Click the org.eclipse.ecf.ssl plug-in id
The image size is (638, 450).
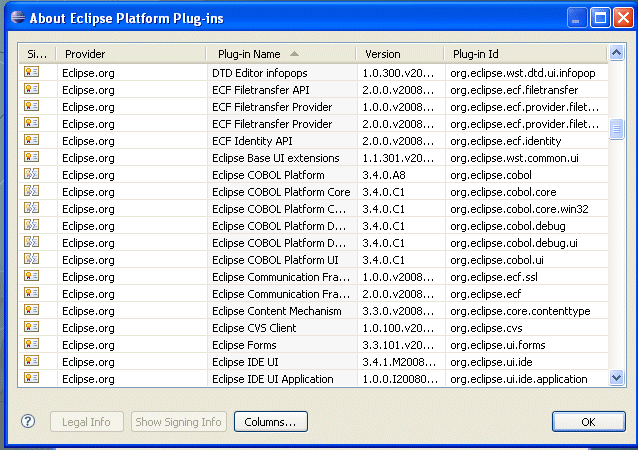[494, 277]
